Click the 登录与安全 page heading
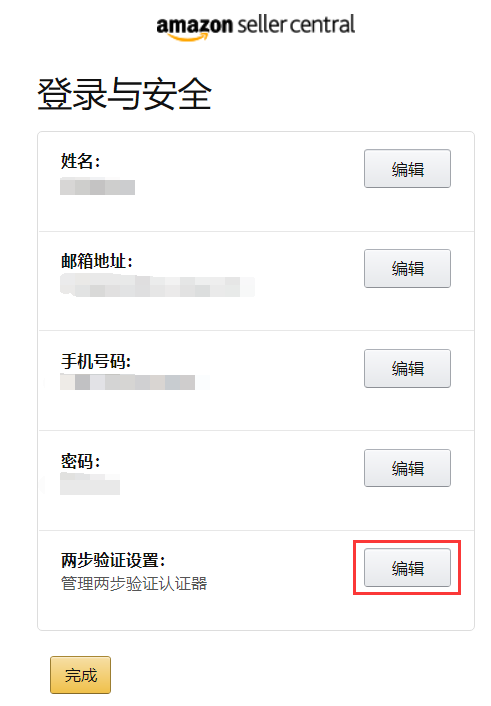 (124, 94)
